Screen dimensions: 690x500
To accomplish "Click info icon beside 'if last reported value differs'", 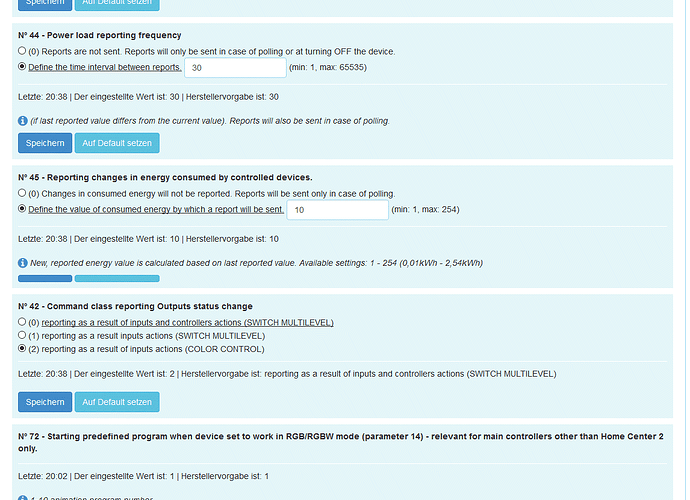I will tap(23, 121).
